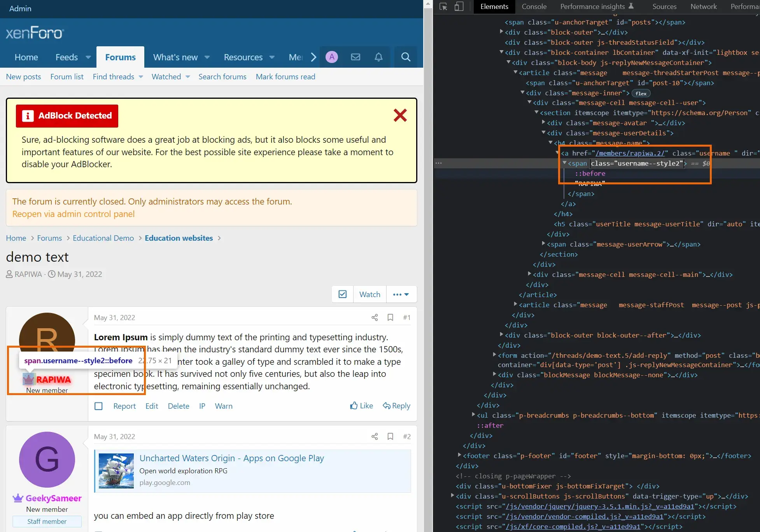This screenshot has width=760, height=532.
Task: Select the Forums tab in navbar
Action: pyautogui.click(x=120, y=57)
